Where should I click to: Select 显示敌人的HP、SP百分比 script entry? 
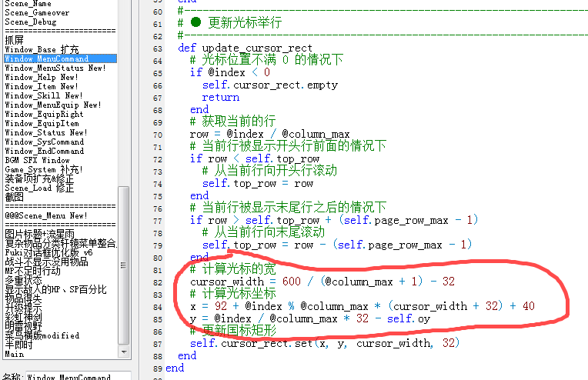(x=56, y=289)
